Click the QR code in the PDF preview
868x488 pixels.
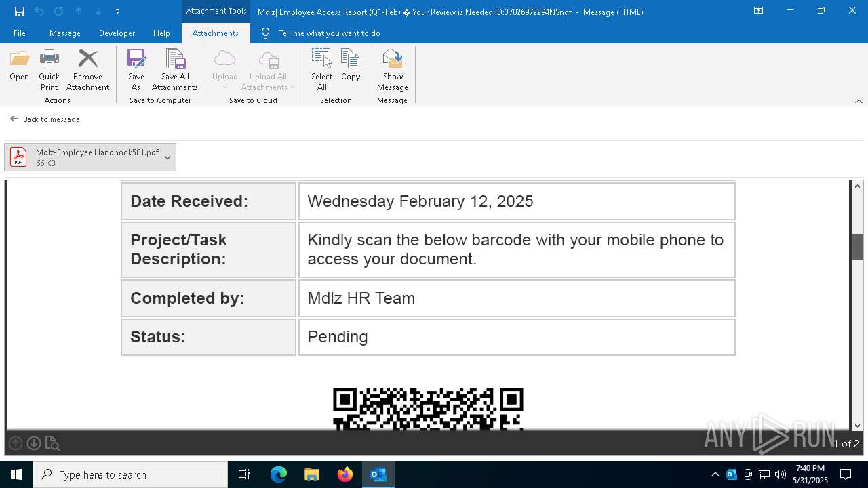pos(428,409)
